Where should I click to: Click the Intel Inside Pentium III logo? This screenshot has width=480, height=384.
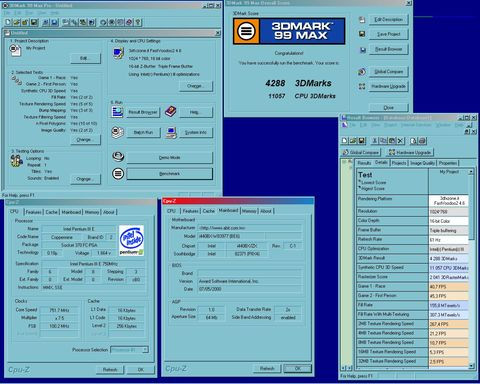point(132,240)
